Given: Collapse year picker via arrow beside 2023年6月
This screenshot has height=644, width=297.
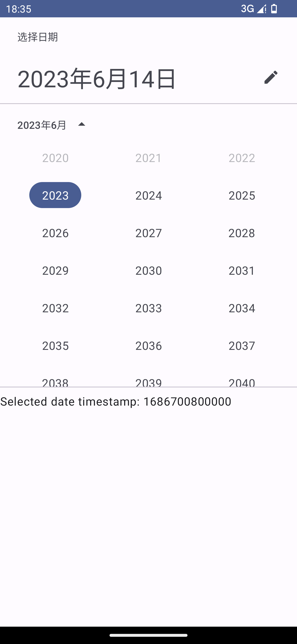Looking at the screenshot, I should click(x=81, y=124).
